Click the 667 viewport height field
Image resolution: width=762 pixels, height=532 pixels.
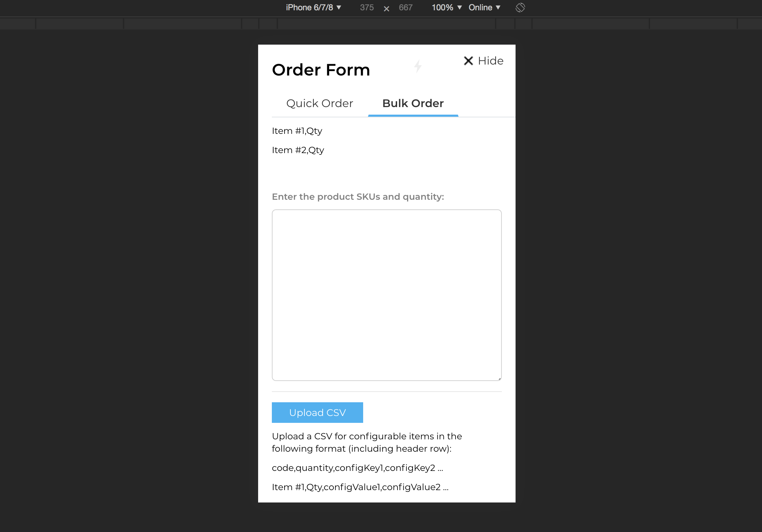tap(405, 8)
